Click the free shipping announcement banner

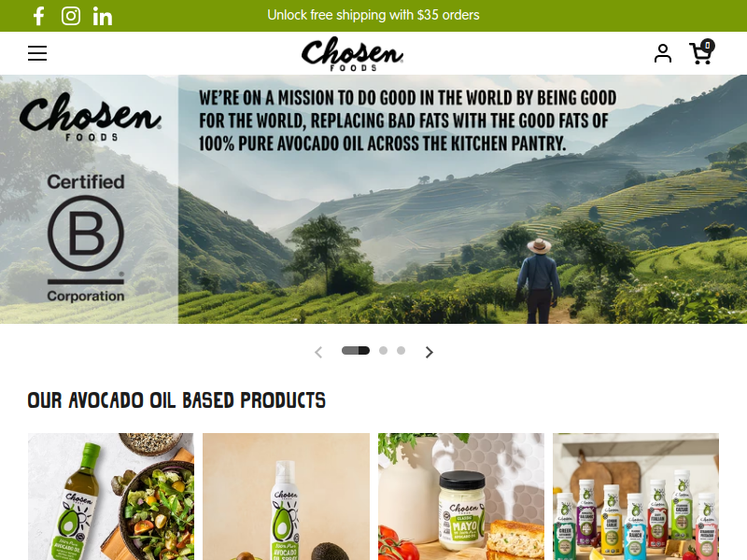(373, 15)
